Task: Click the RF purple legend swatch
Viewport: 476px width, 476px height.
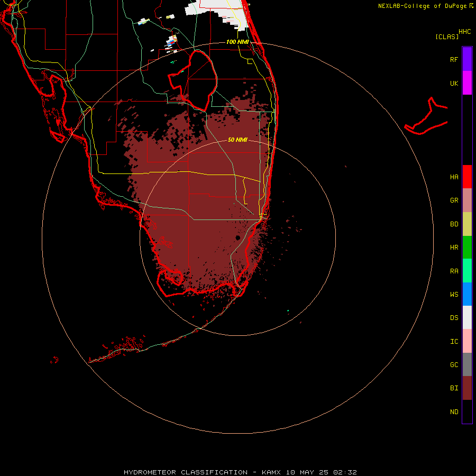Action: pyautogui.click(x=467, y=59)
